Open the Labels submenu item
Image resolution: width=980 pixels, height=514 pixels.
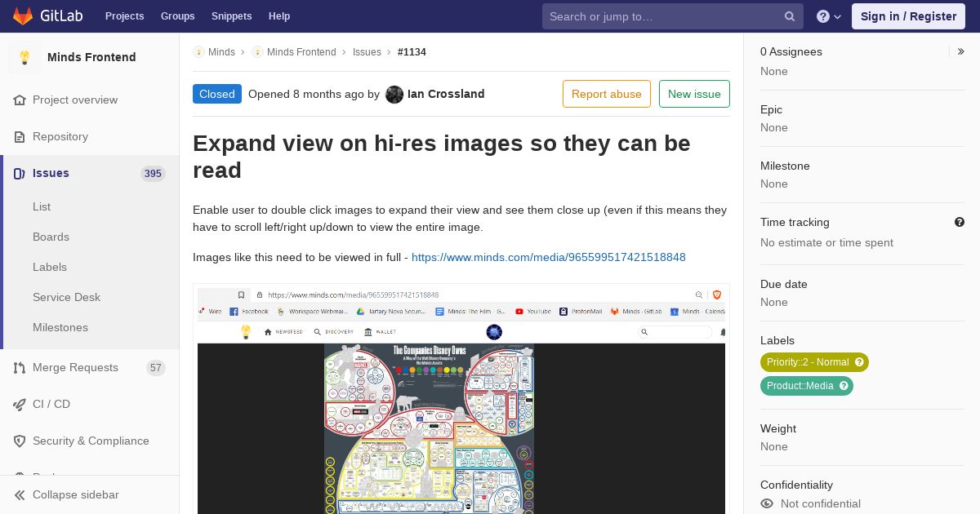tap(50, 267)
